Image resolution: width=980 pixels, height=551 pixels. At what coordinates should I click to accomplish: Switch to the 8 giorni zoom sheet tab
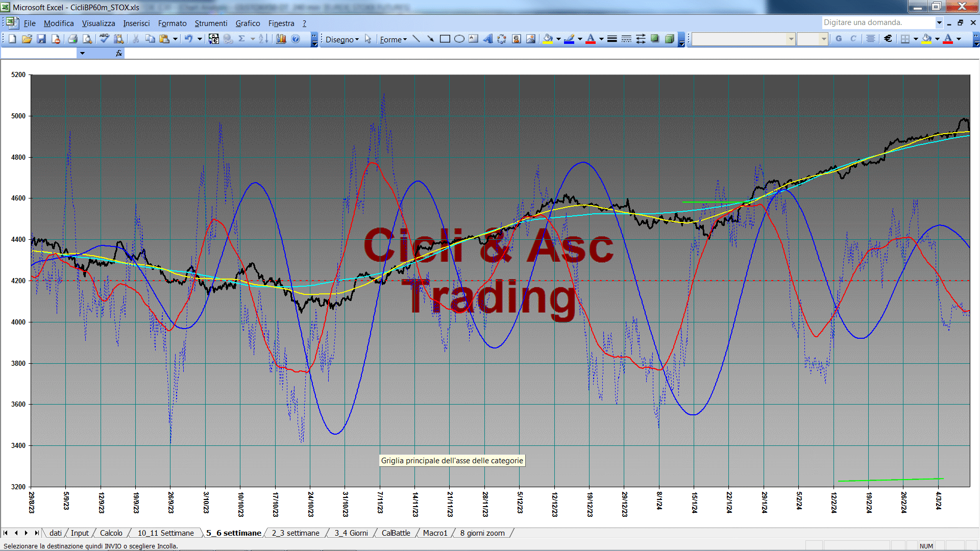pos(482,533)
